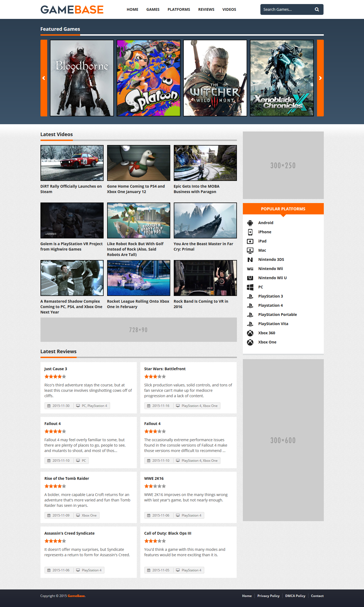Click 2015-11-16 date on Battlefront review

(161, 406)
